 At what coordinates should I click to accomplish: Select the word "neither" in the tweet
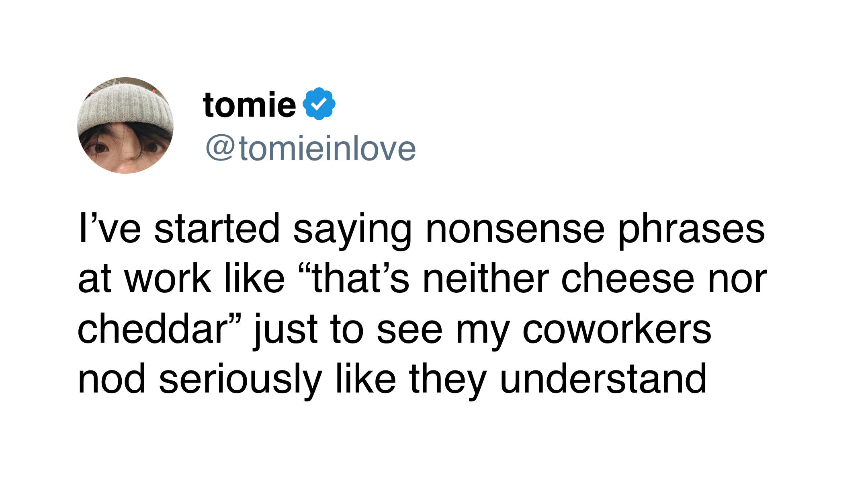tap(485, 279)
